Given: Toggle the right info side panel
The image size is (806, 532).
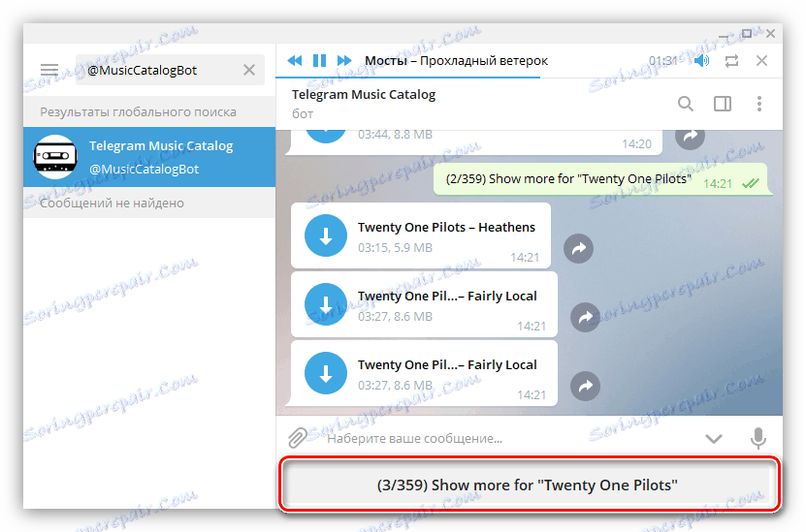Looking at the screenshot, I should coord(723,104).
